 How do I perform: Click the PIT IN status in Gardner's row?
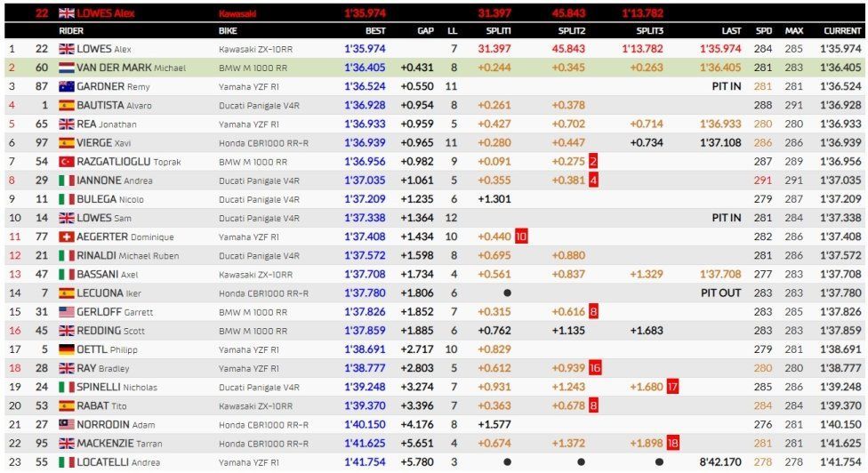(727, 87)
